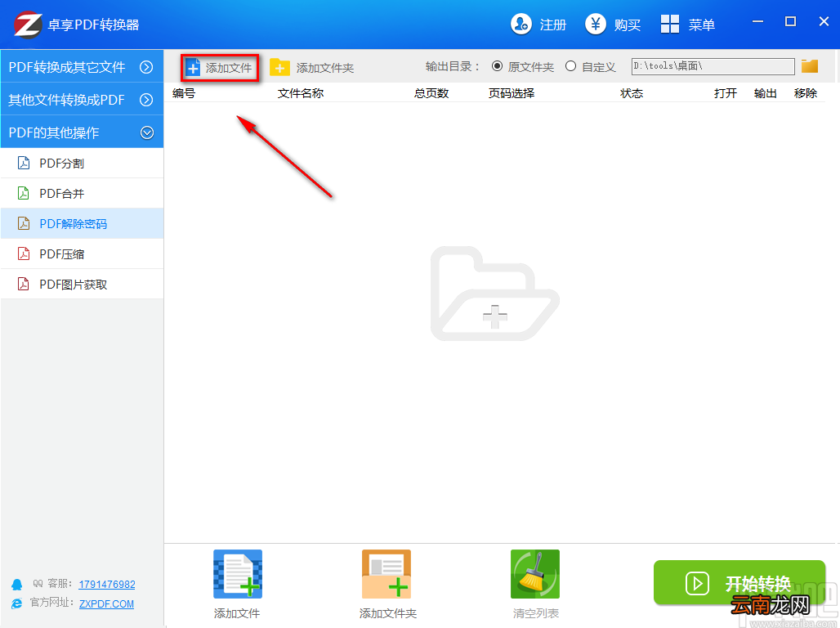Choose PDF解除密码 in the sidebar

[x=82, y=223]
